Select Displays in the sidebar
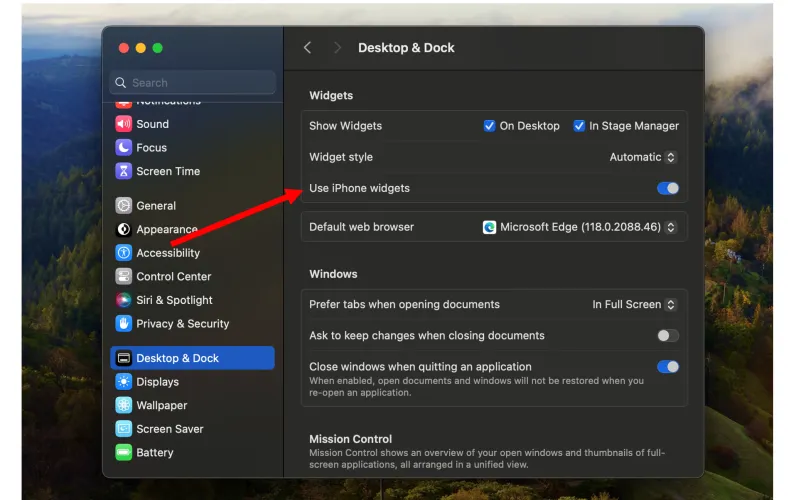Viewport: 791px width, 500px height. click(157, 382)
